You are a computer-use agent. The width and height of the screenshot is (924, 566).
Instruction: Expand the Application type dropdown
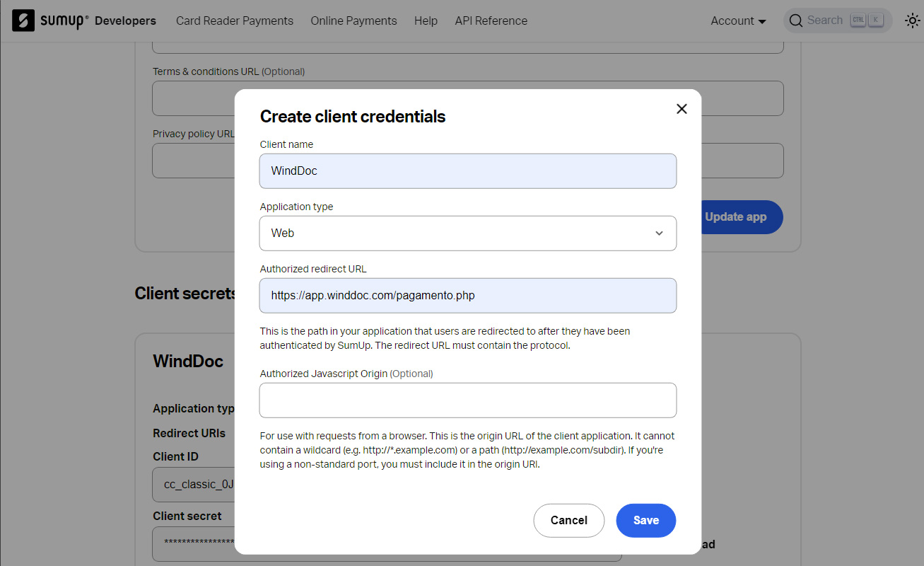468,233
